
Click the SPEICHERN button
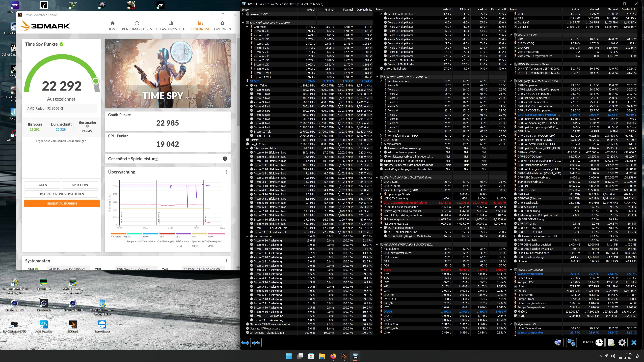(80, 185)
